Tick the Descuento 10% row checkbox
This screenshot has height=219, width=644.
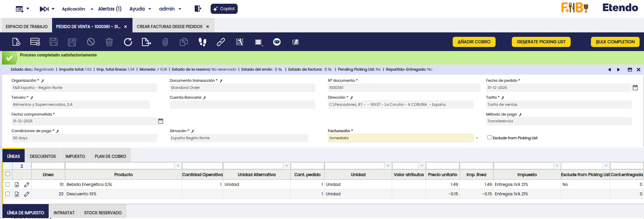click(8, 194)
